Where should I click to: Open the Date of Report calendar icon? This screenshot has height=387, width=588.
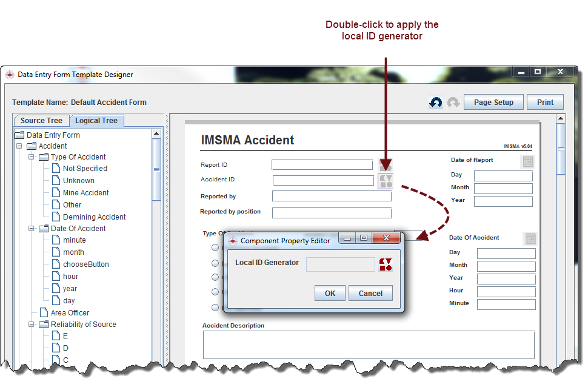[x=527, y=161]
